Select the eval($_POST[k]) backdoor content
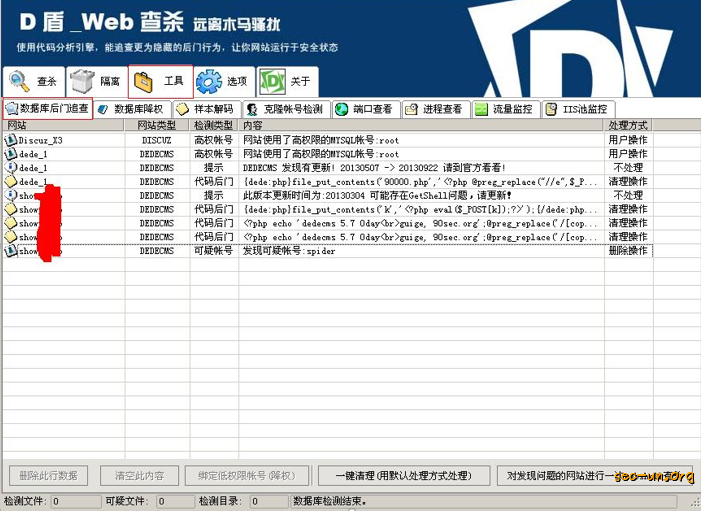This screenshot has height=511, width=701. (420, 210)
